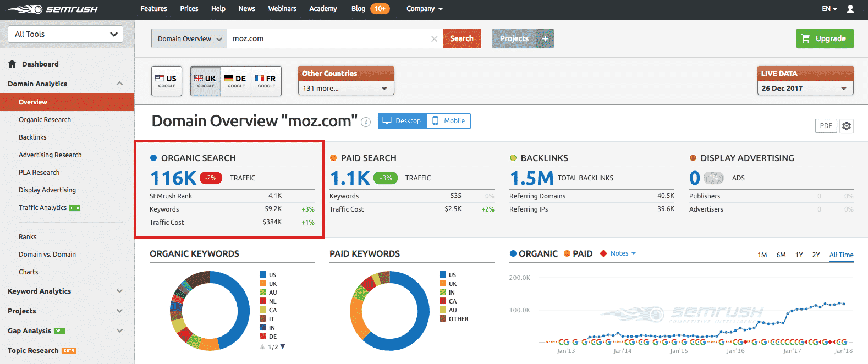Open PLA Research in the sidebar
Image resolution: width=868 pixels, height=364 pixels.
[39, 173]
